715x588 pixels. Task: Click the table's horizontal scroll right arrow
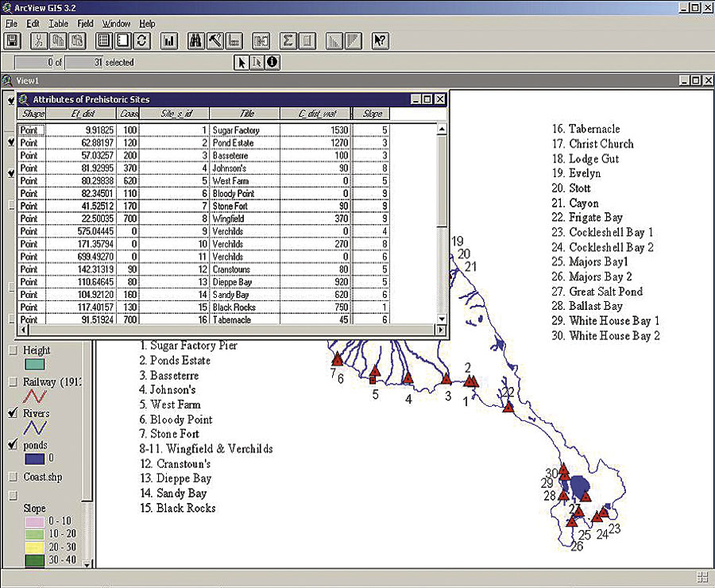pyautogui.click(x=441, y=329)
